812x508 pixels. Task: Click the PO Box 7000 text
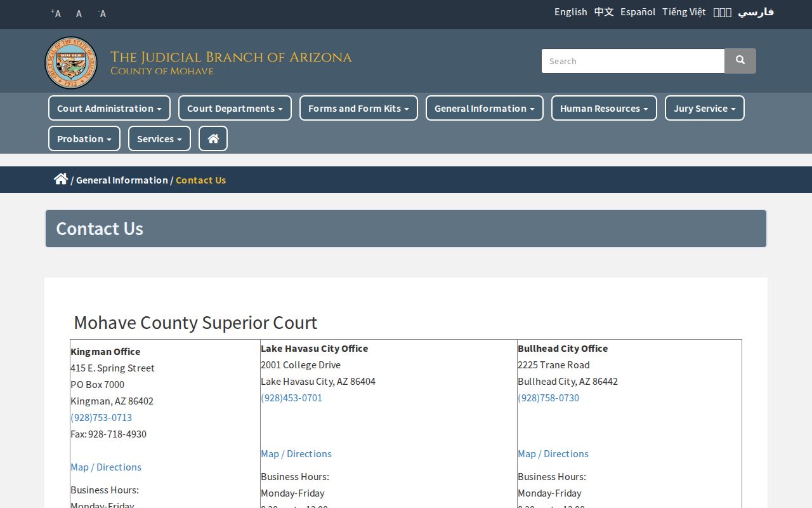coord(97,384)
